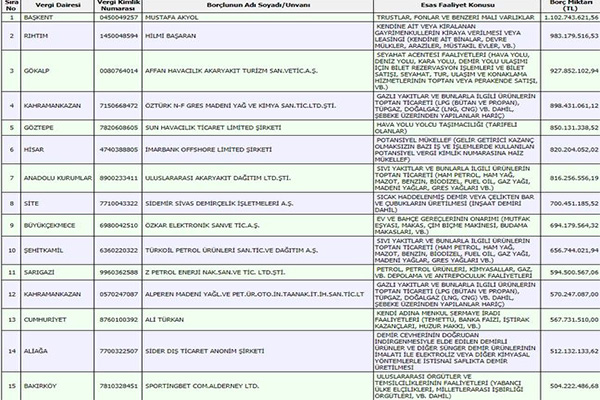Click the tax number 7150668472
600x400 pixels.
[x=119, y=106]
